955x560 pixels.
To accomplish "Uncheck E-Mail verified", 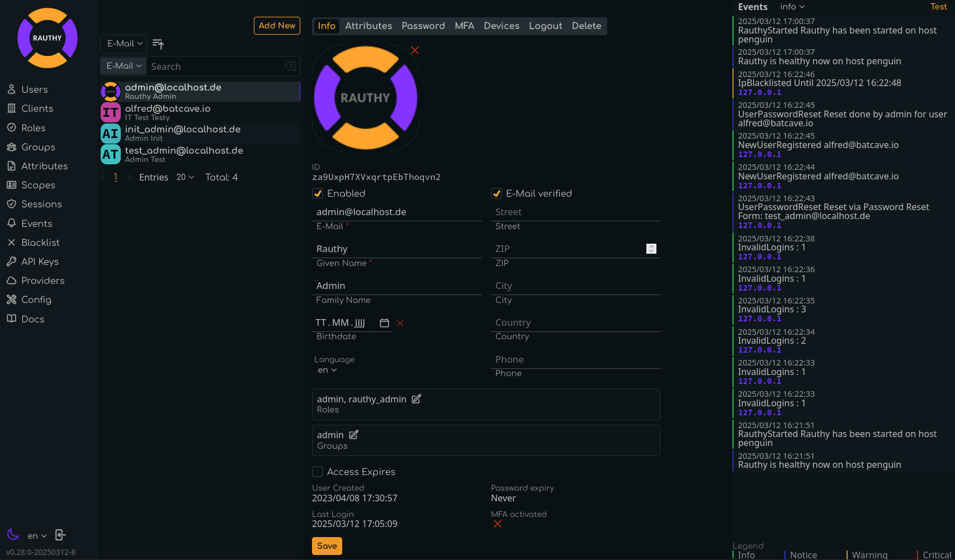I will pyautogui.click(x=497, y=193).
